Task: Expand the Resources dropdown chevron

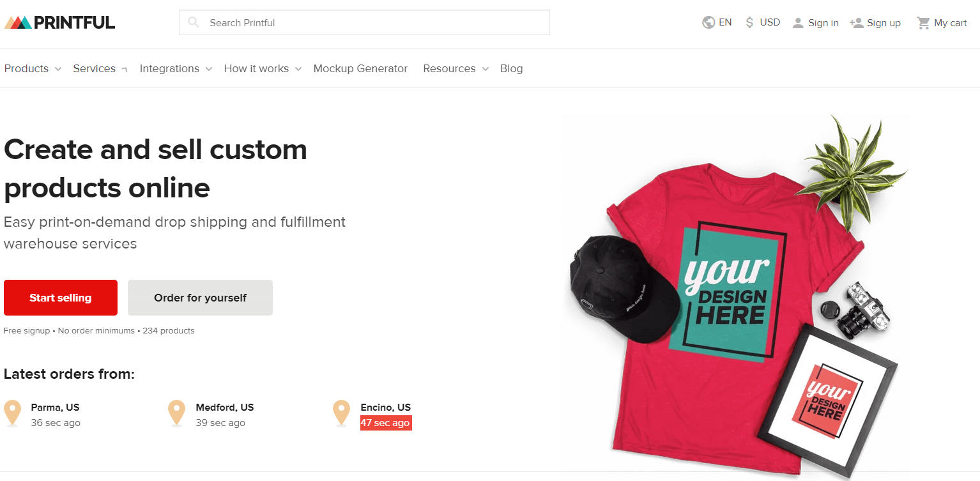Action: click(486, 69)
